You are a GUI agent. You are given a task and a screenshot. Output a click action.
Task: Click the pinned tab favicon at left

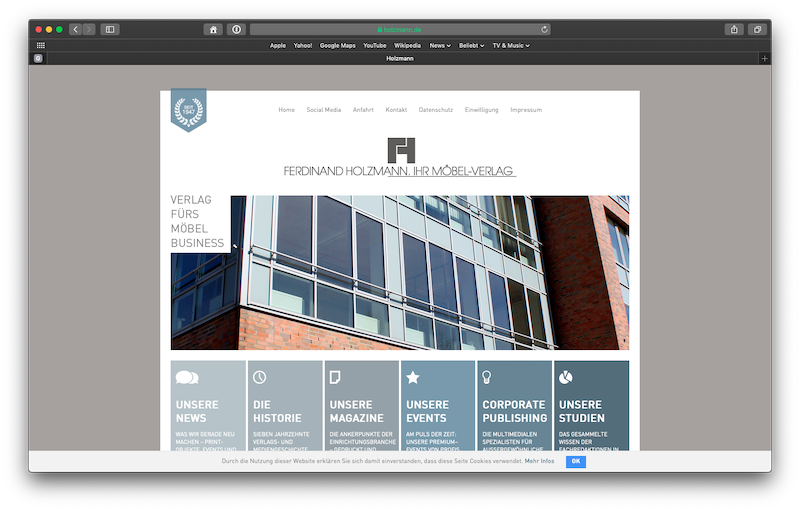click(38, 59)
